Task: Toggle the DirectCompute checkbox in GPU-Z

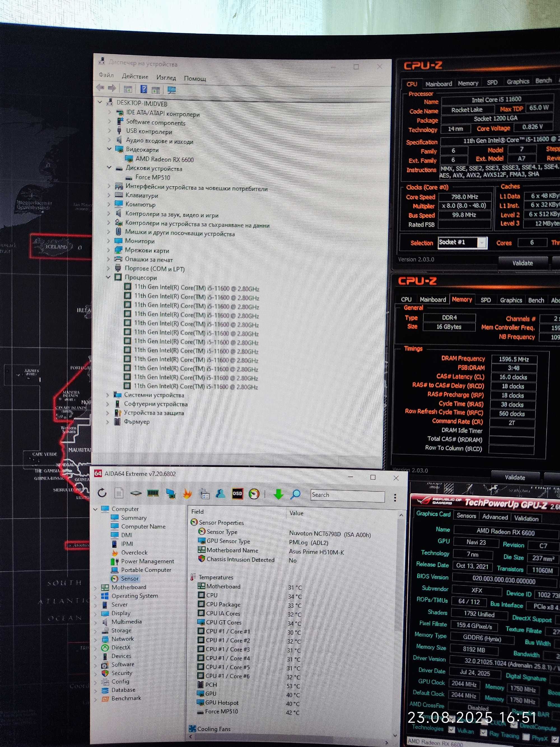Action: click(x=514, y=725)
